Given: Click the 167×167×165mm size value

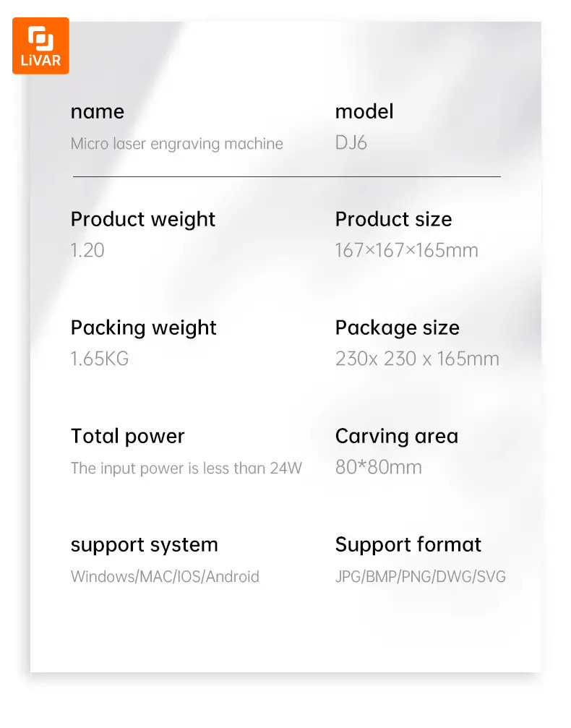Looking at the screenshot, I should [407, 250].
